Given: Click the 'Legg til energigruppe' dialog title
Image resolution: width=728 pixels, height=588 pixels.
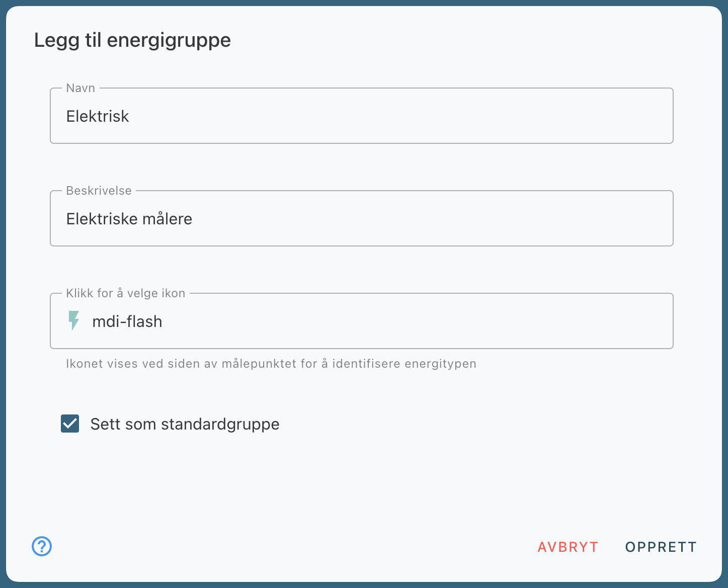Looking at the screenshot, I should pyautogui.click(x=132, y=40).
